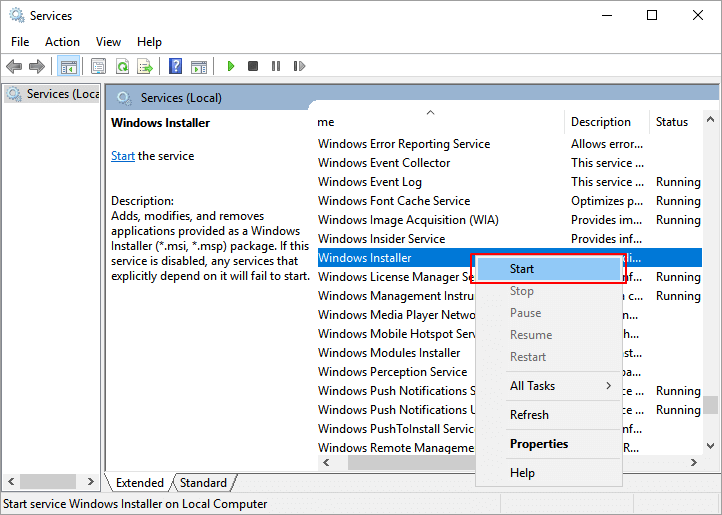Open the View menu
The image size is (722, 515).
pyautogui.click(x=108, y=42)
